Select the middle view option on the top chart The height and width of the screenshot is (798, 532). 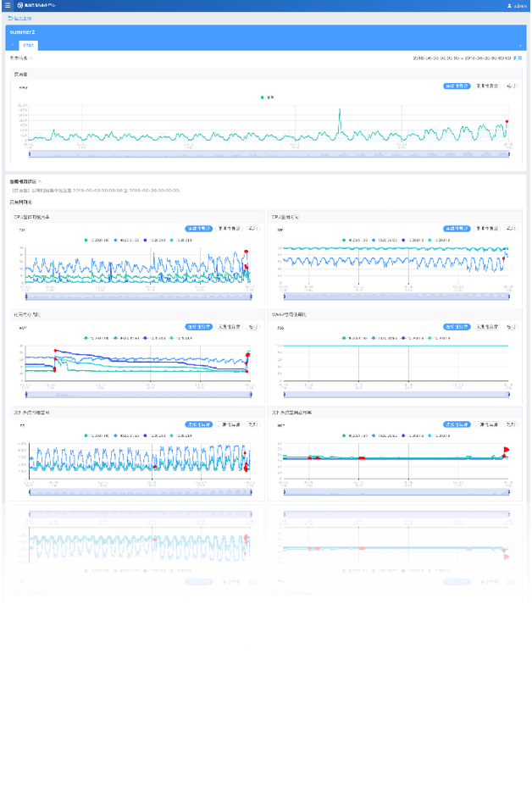487,86
